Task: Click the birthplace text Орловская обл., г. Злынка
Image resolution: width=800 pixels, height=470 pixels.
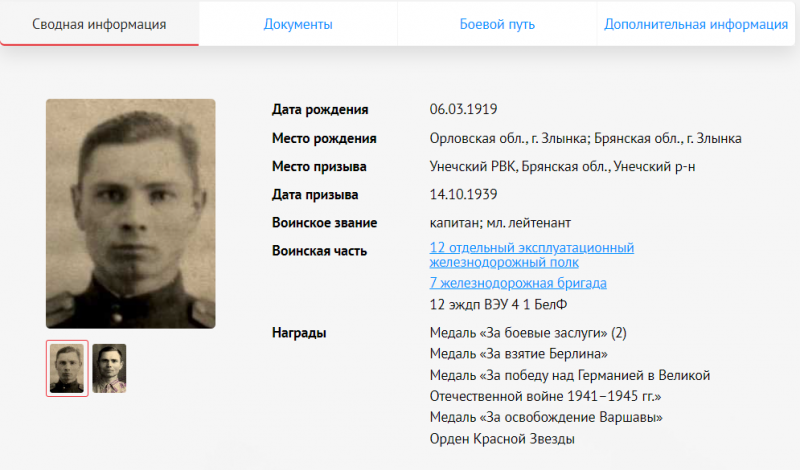Action: tap(508, 138)
